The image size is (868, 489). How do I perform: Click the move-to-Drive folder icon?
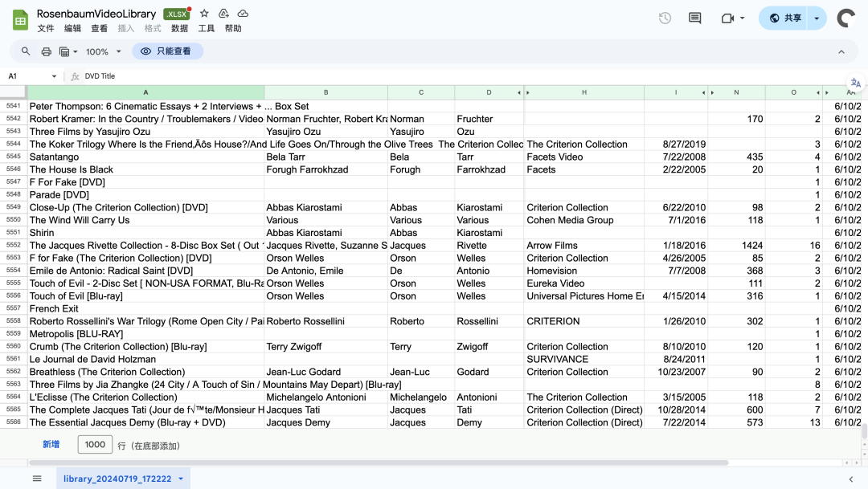coord(223,14)
